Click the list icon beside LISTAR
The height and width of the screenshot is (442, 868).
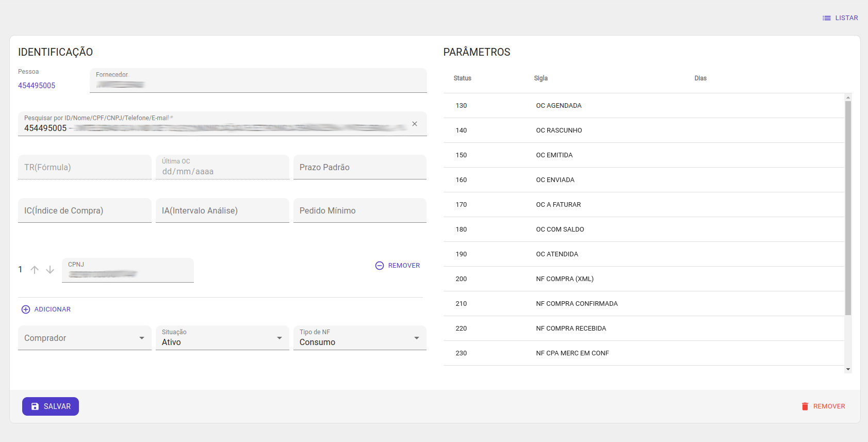click(826, 18)
